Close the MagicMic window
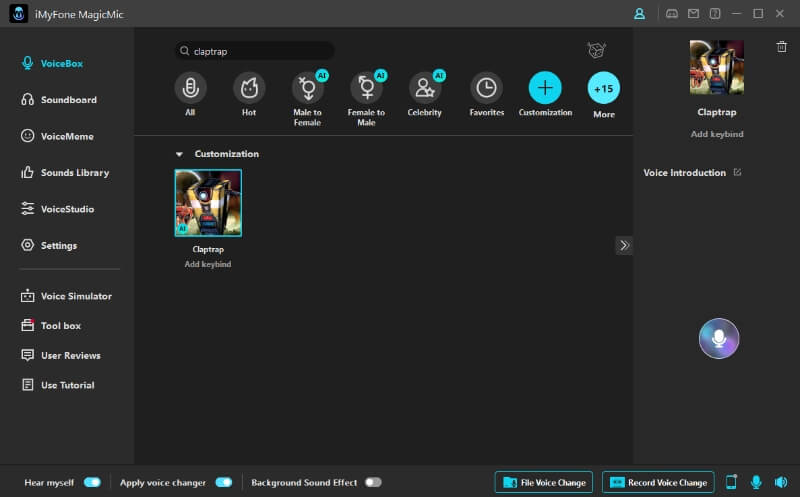 coord(780,14)
